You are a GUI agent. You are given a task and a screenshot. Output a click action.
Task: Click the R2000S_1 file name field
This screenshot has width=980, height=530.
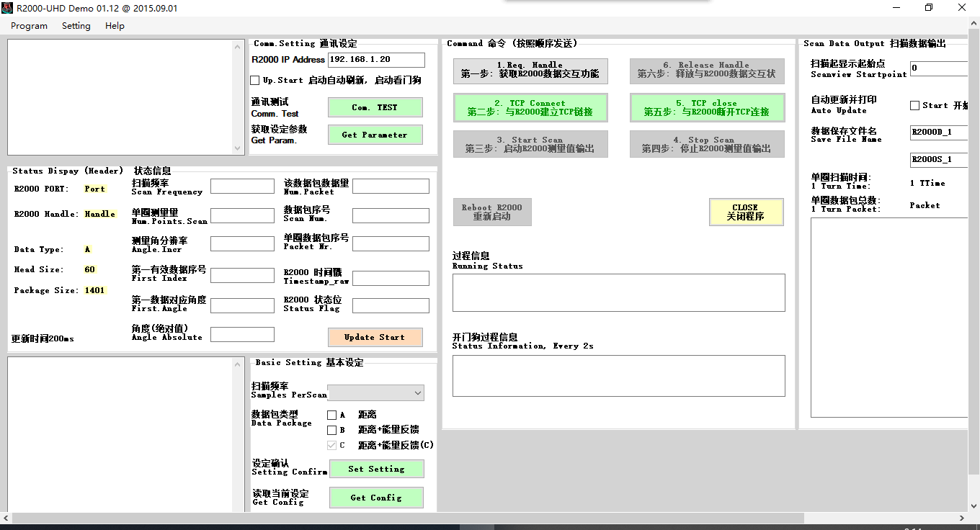tap(938, 160)
